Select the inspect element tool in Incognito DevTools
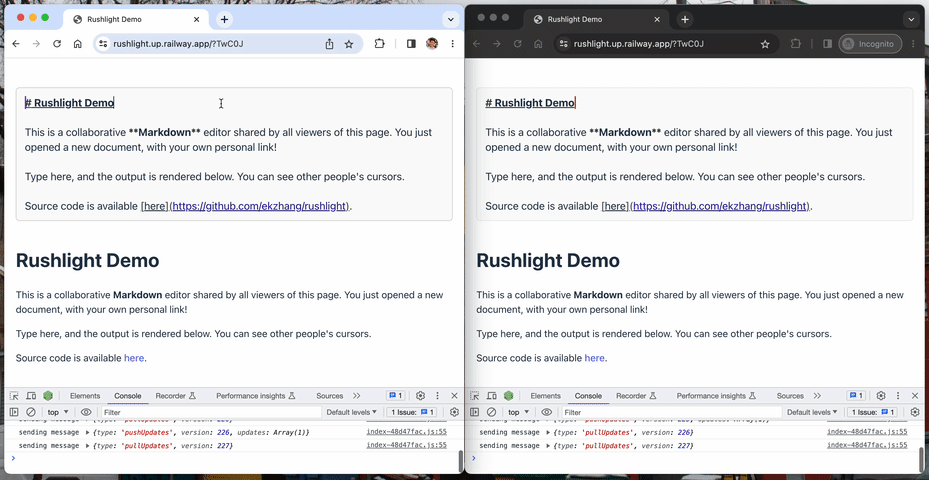The width and height of the screenshot is (929, 480). (x=475, y=396)
